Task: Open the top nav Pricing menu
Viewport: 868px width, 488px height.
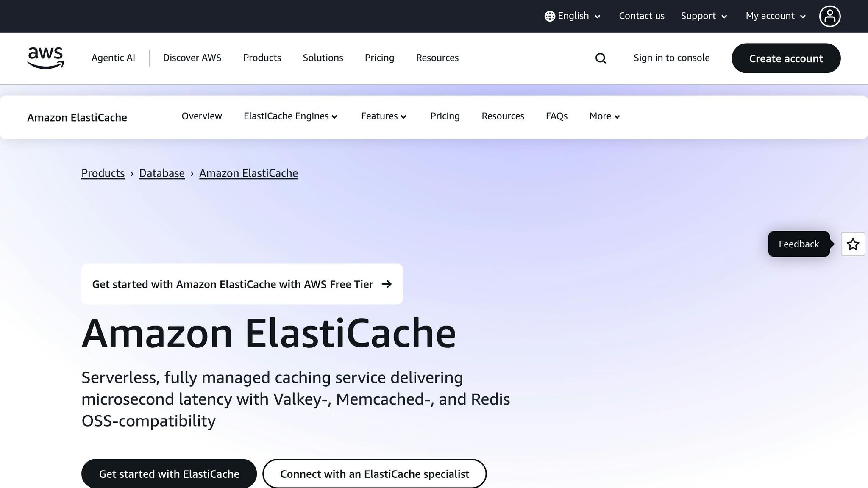Action: click(x=379, y=58)
